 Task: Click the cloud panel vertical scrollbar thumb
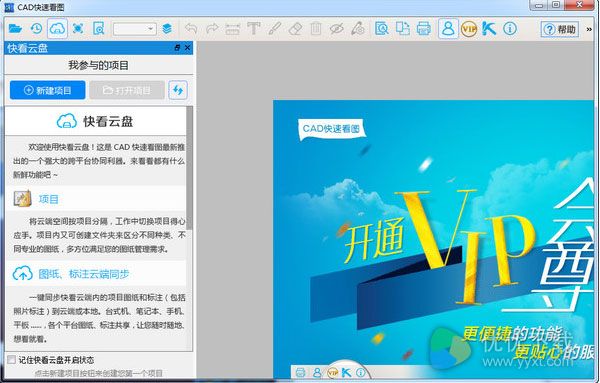click(189, 168)
